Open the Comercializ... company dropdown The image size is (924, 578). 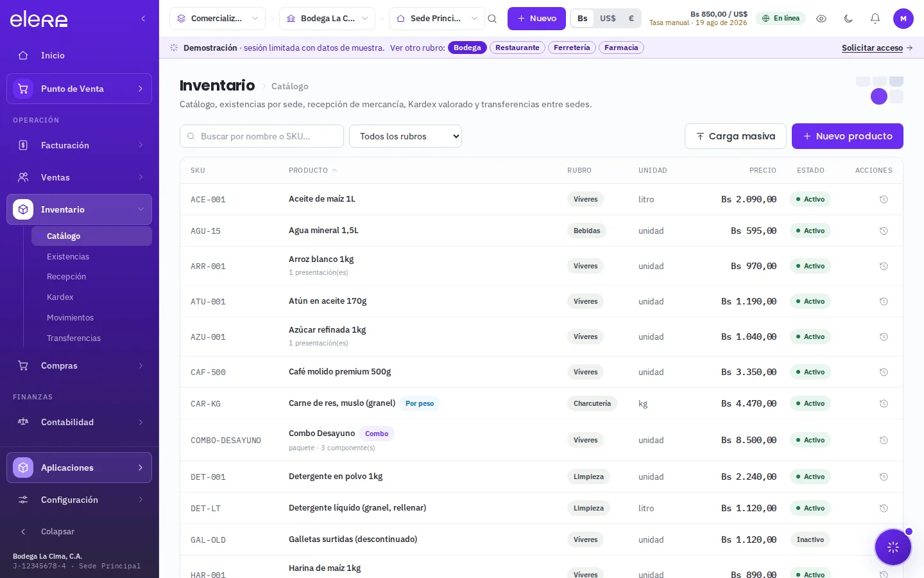pos(218,19)
